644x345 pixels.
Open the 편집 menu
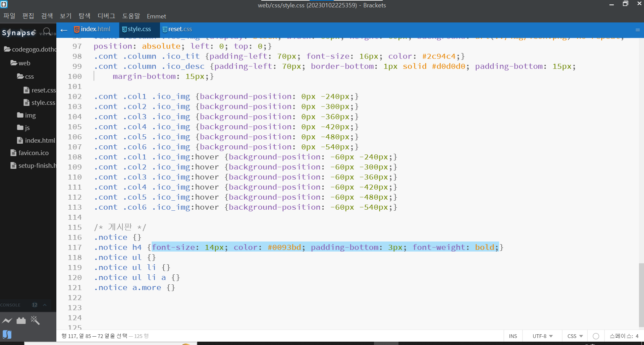tap(28, 16)
